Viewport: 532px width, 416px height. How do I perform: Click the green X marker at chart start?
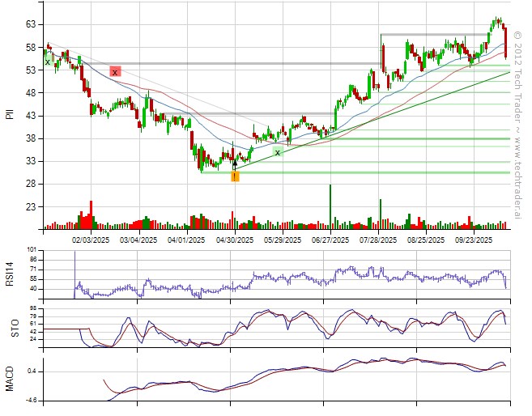47,61
